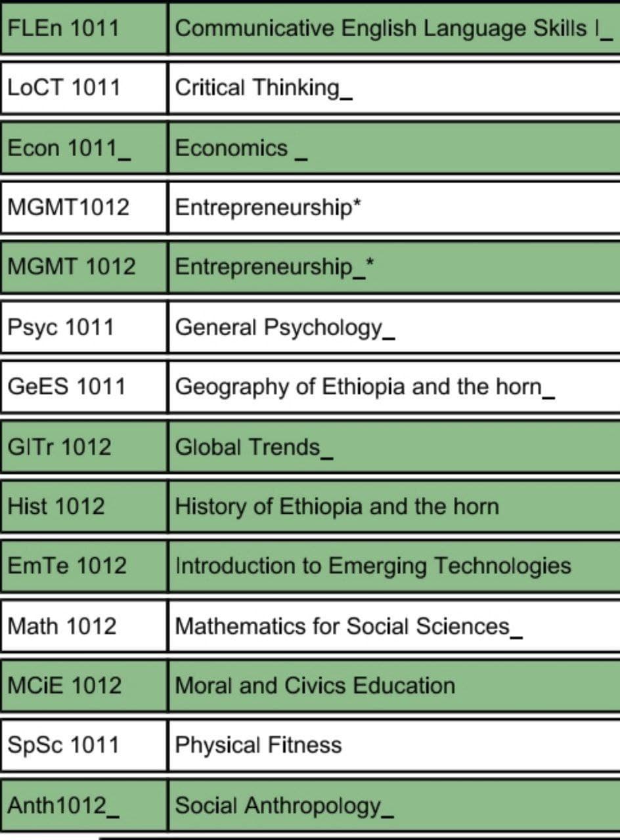This screenshot has width=620, height=840.
Task: Select the EmTe 1012 code cell
Action: 83,566
